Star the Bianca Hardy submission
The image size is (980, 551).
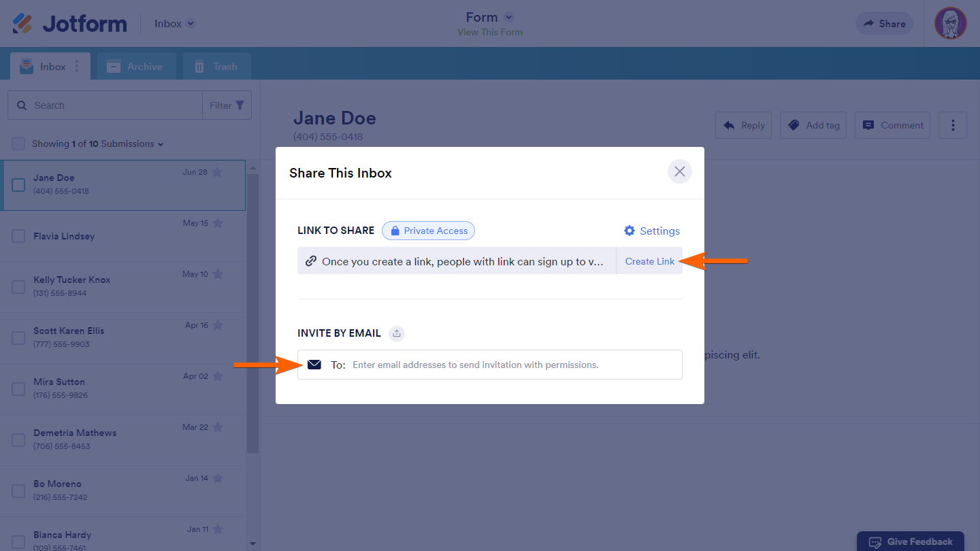click(217, 529)
